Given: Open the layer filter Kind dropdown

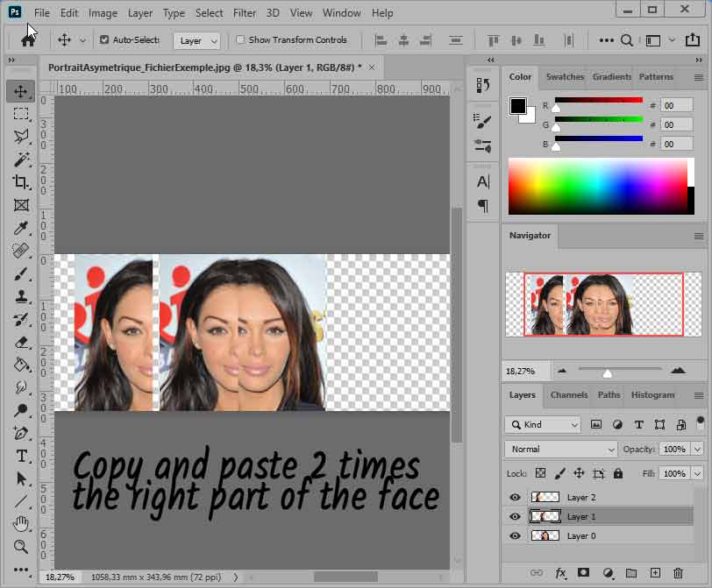Looking at the screenshot, I should point(543,425).
